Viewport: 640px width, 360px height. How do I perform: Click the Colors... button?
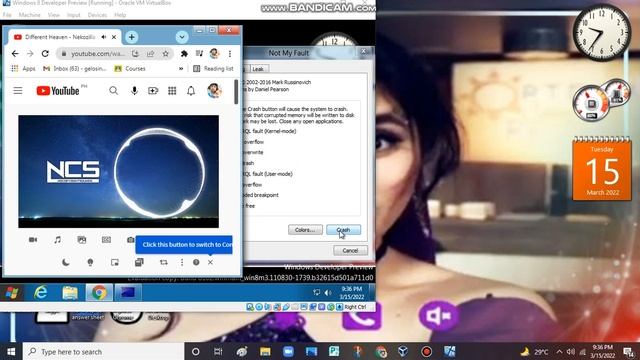305,230
